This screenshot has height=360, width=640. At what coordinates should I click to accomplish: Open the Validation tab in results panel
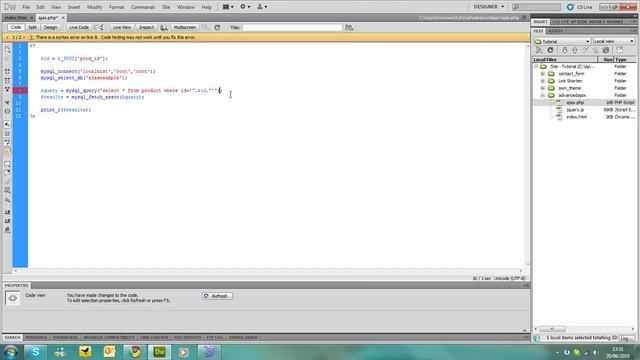(65, 338)
